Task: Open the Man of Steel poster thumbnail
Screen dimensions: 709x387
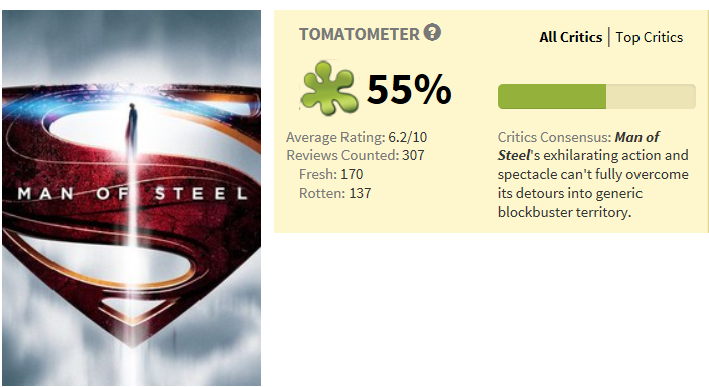Action: click(x=132, y=198)
